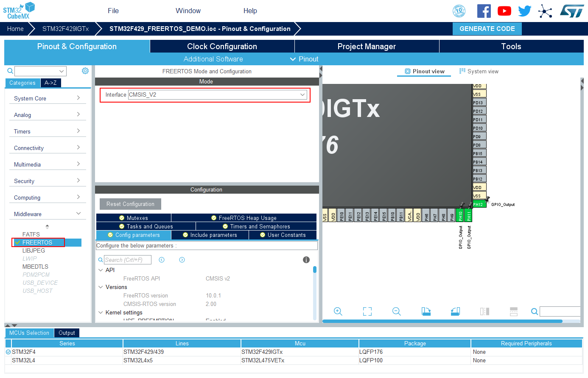The image size is (588, 378).
Task: Open the Timers and Semaphores tab
Action: [x=256, y=226]
